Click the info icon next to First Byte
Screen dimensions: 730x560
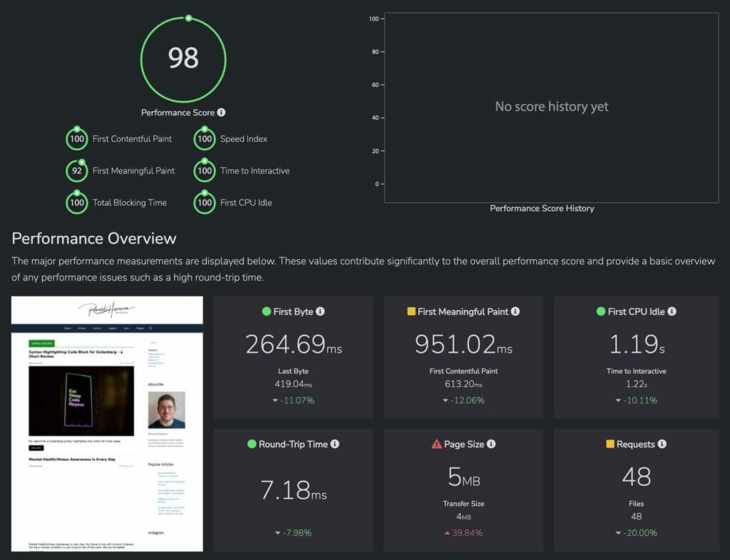point(320,311)
